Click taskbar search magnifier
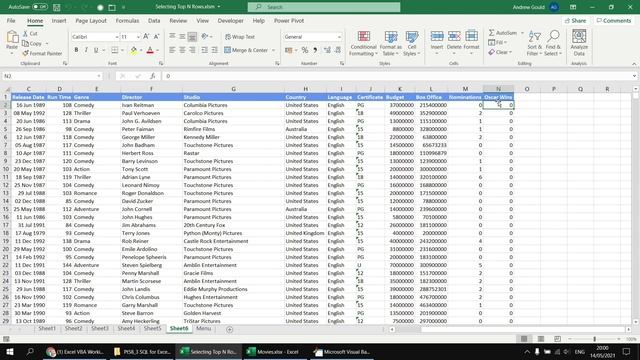This screenshot has width=640, height=360. [x=30, y=351]
